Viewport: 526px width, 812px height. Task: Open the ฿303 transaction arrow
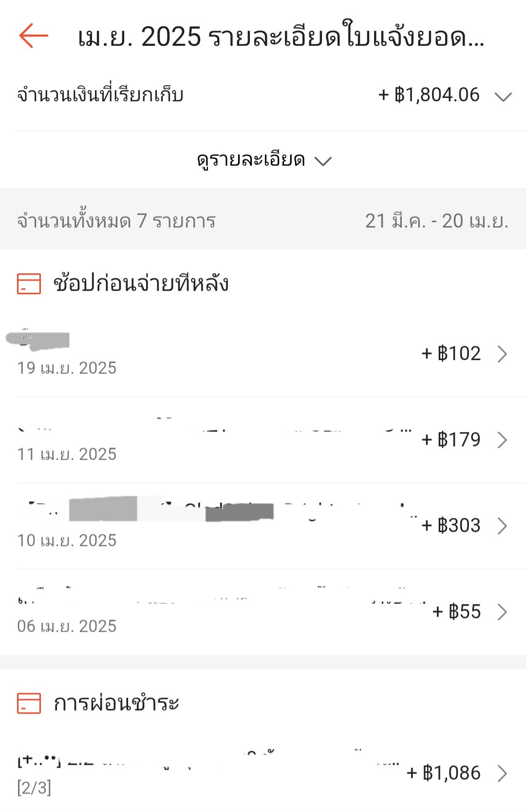click(x=502, y=526)
